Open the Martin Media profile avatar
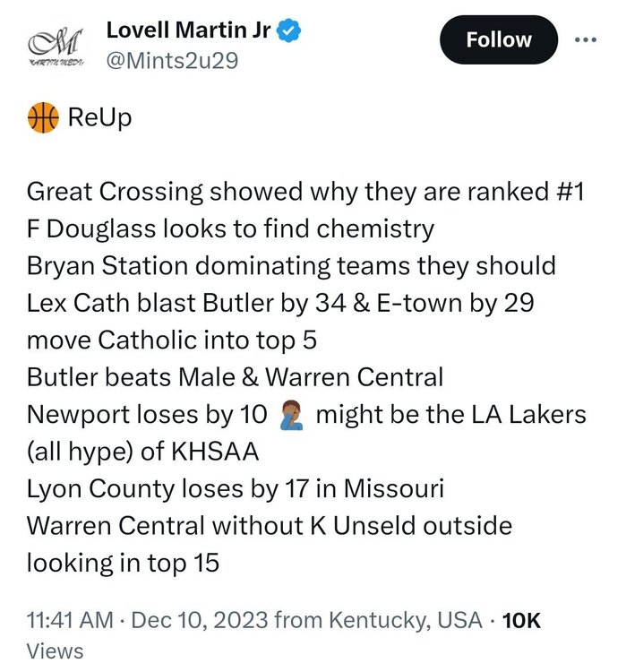626x672 pixels. (x=56, y=46)
